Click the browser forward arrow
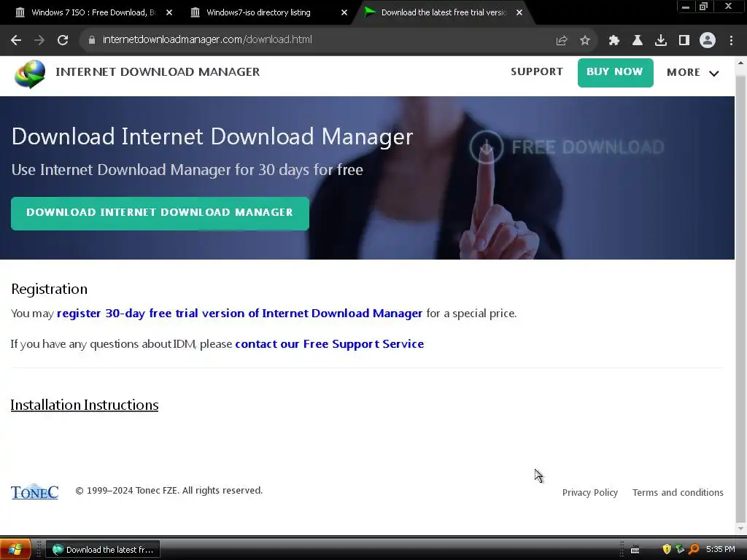The width and height of the screenshot is (747, 560). tap(39, 40)
